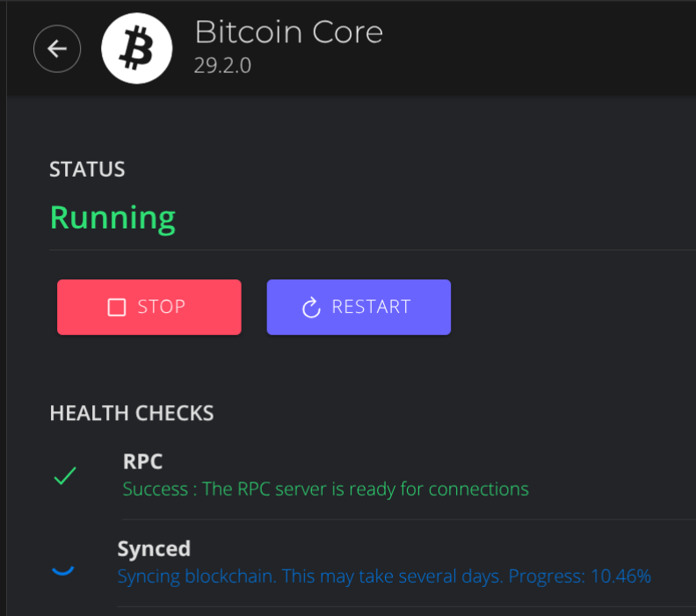Select the Synced health check name
The width and height of the screenshot is (696, 616).
point(154,549)
